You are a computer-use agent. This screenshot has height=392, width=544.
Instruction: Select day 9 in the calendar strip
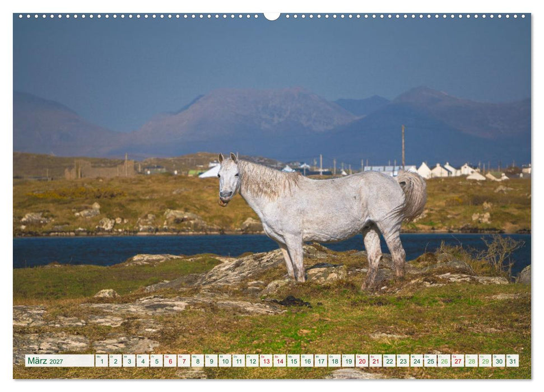coord(211,361)
